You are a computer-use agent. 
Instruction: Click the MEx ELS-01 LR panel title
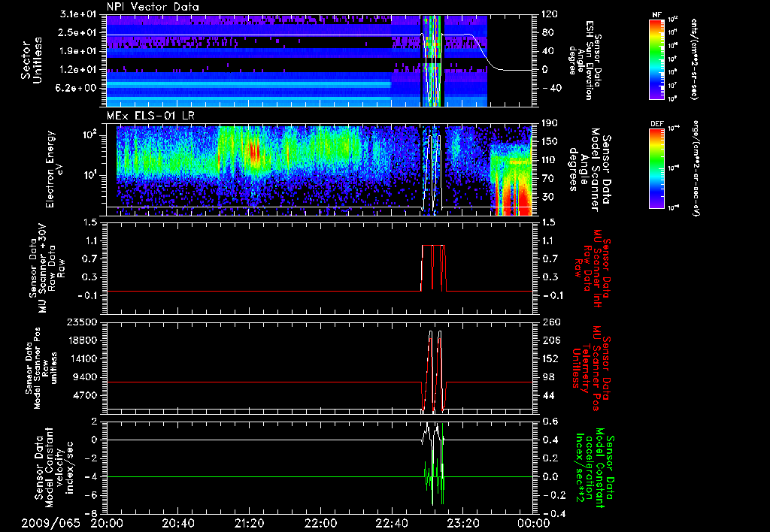[x=150, y=116]
